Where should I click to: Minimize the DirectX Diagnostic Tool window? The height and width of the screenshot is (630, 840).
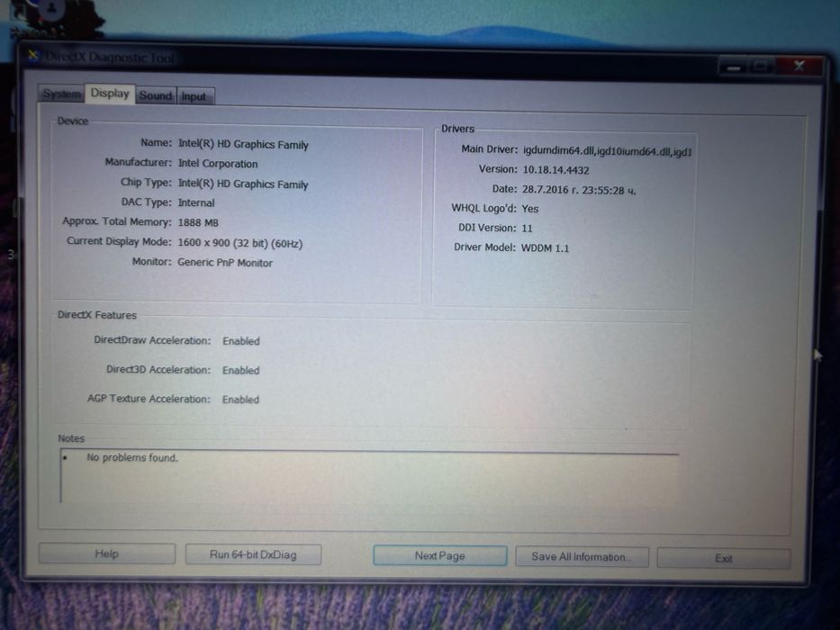(734, 67)
